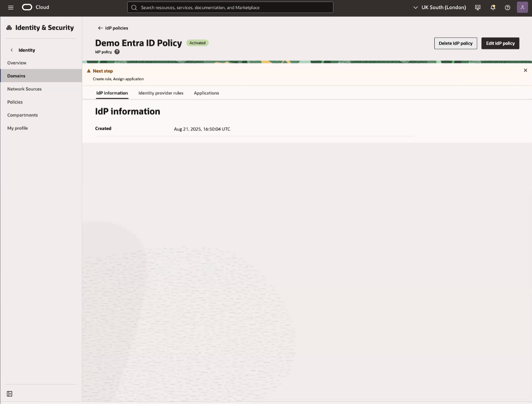Open the user profile avatar menu

tap(522, 7)
